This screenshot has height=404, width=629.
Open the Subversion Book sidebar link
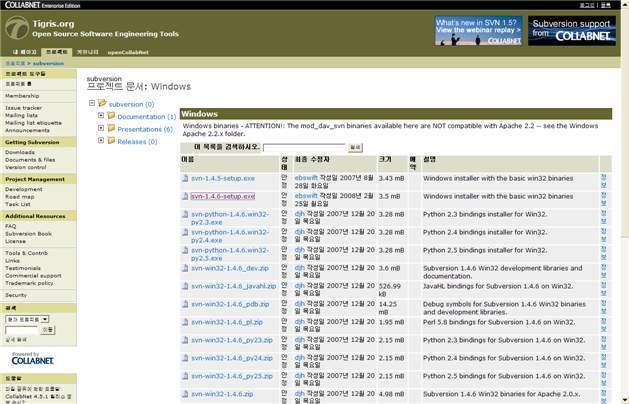click(x=28, y=234)
